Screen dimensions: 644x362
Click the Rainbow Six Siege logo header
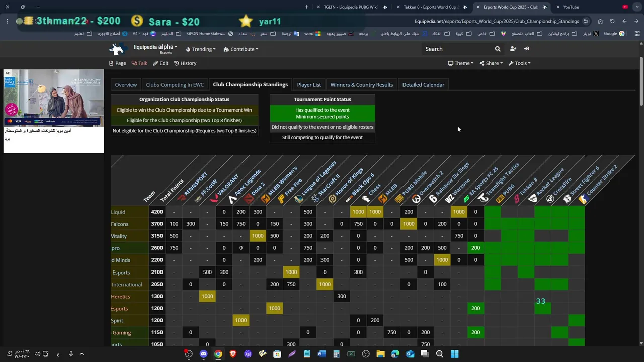click(433, 199)
